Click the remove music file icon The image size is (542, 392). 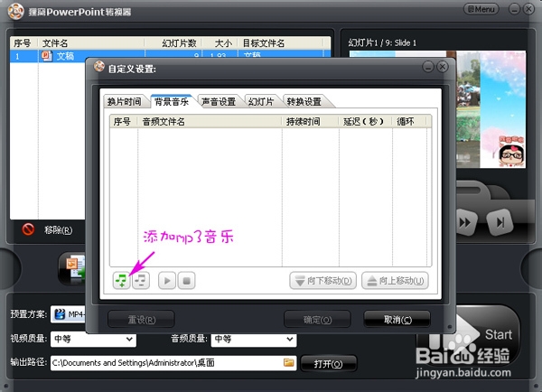141,280
